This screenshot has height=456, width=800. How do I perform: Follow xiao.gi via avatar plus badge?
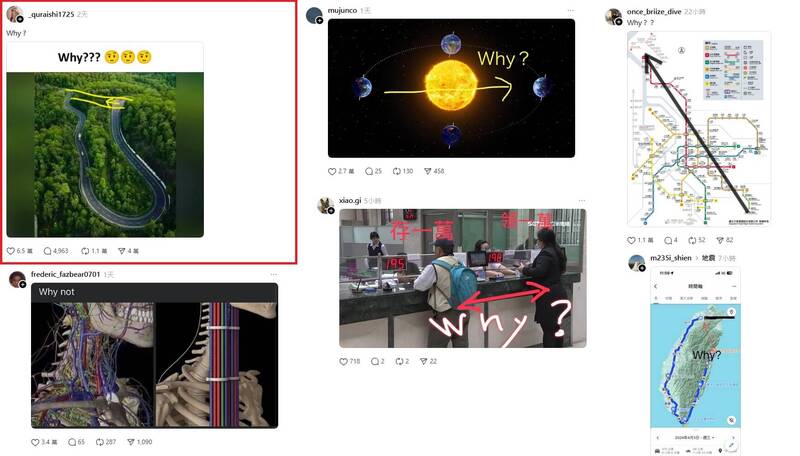click(331, 211)
